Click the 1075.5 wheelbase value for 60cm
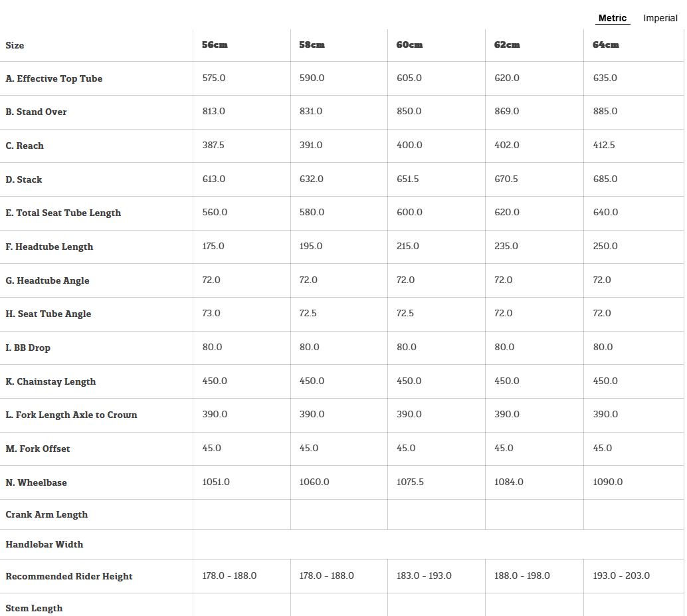687x616 pixels. pos(410,482)
